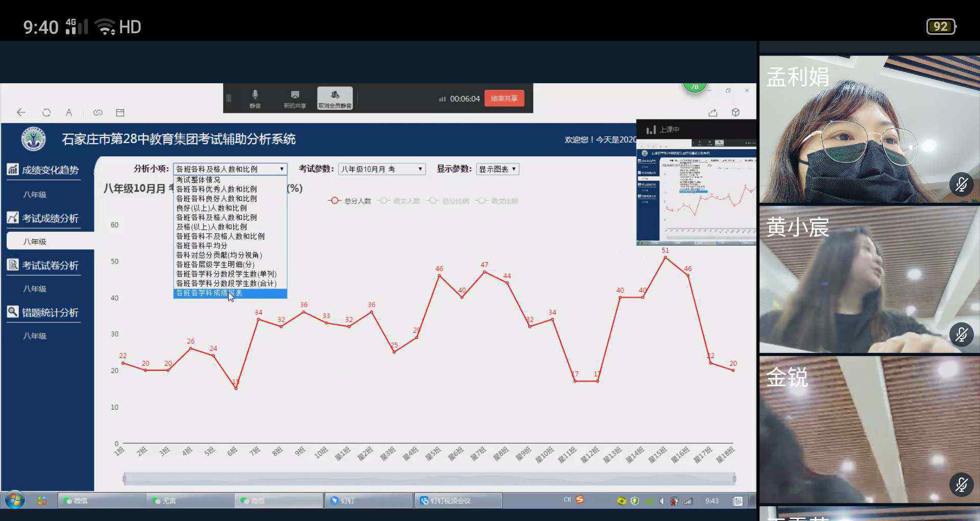Open the 显示参数 dropdown showing 显示图表
This screenshot has width=980, height=521.
coord(498,169)
